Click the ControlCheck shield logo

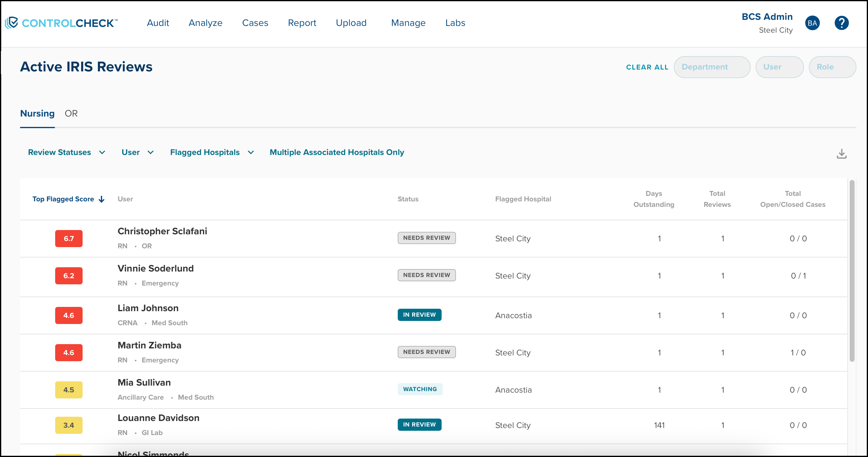[x=12, y=23]
